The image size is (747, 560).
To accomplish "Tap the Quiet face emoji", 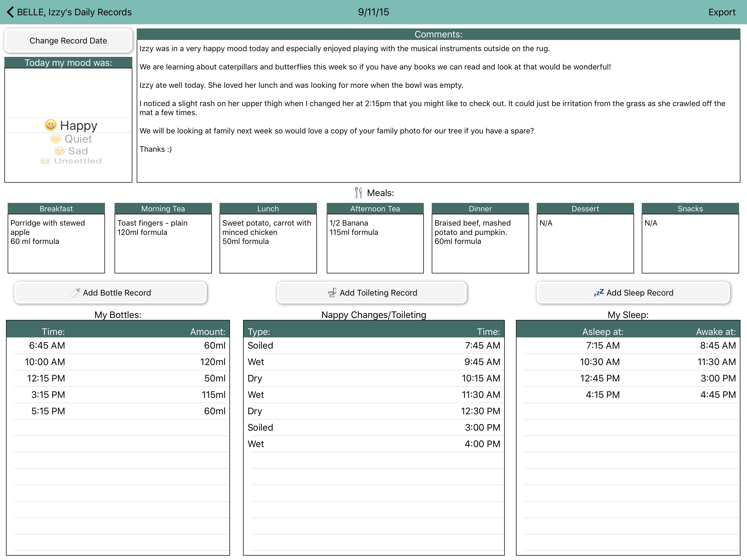I will pyautogui.click(x=56, y=139).
